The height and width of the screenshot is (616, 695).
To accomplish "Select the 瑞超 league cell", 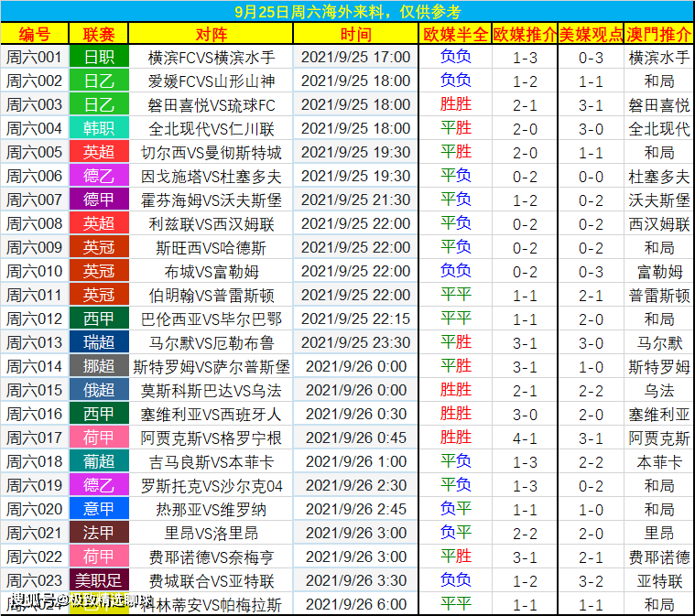I will click(99, 342).
